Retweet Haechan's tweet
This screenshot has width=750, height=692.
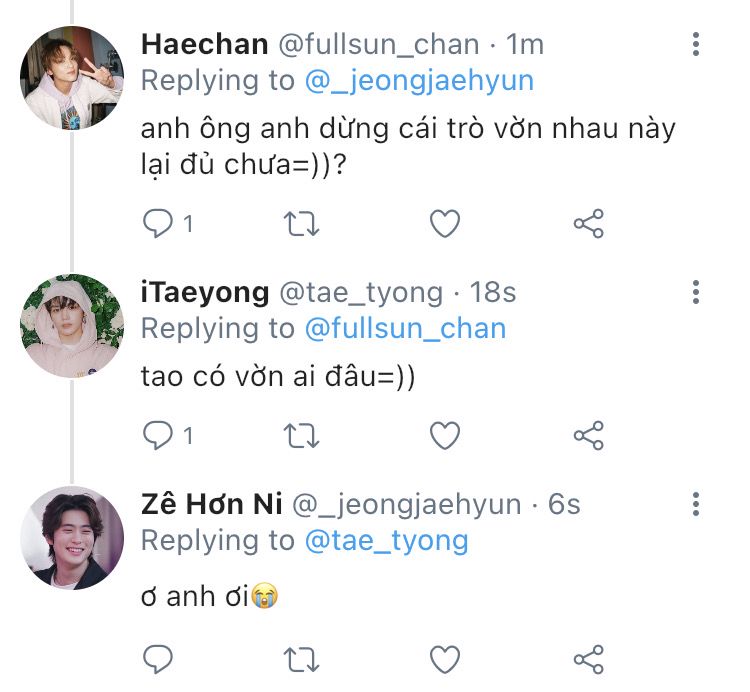tap(302, 224)
